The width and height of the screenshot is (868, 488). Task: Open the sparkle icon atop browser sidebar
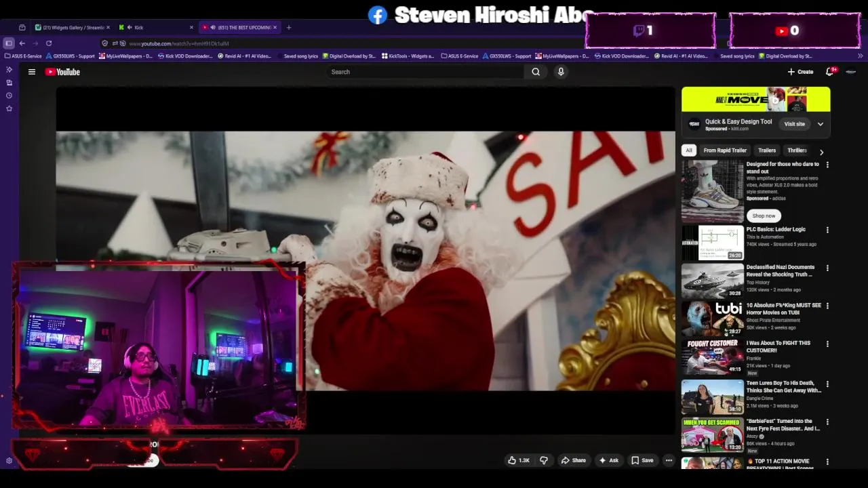[9, 70]
